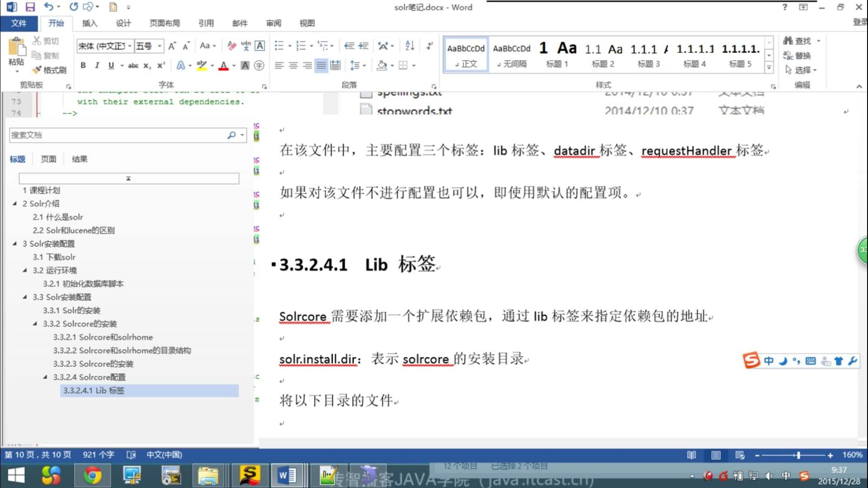Open the 插入 Insert tab
868x488 pixels.
click(90, 23)
